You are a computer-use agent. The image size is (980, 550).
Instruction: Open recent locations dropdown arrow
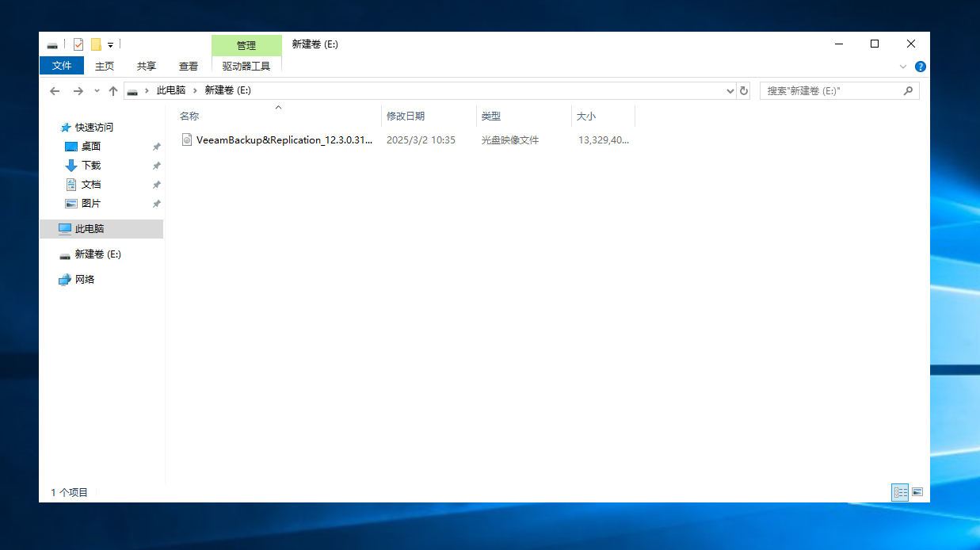(97, 91)
